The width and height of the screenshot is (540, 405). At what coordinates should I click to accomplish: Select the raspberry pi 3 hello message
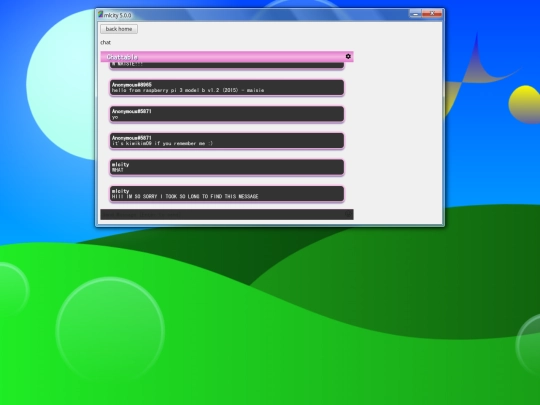click(227, 87)
